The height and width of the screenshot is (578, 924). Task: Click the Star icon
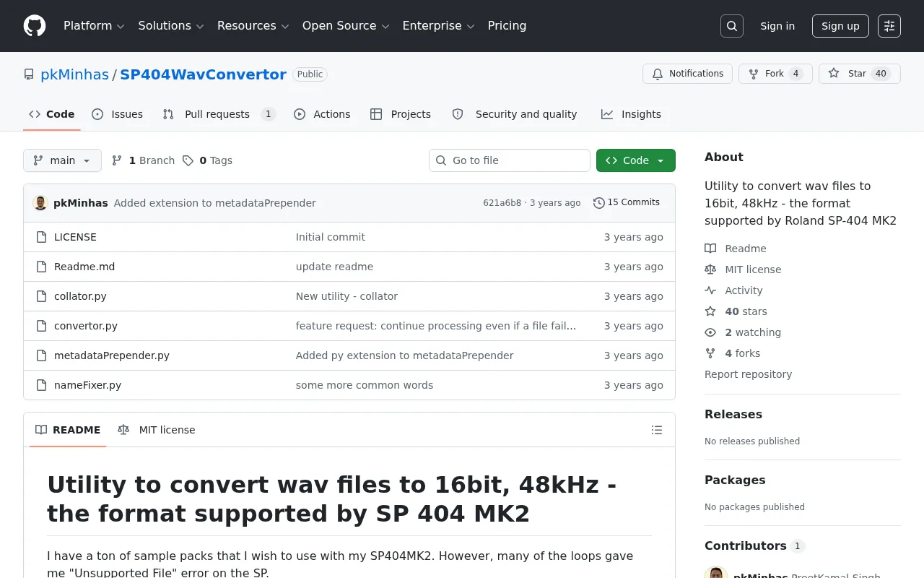[x=834, y=74]
